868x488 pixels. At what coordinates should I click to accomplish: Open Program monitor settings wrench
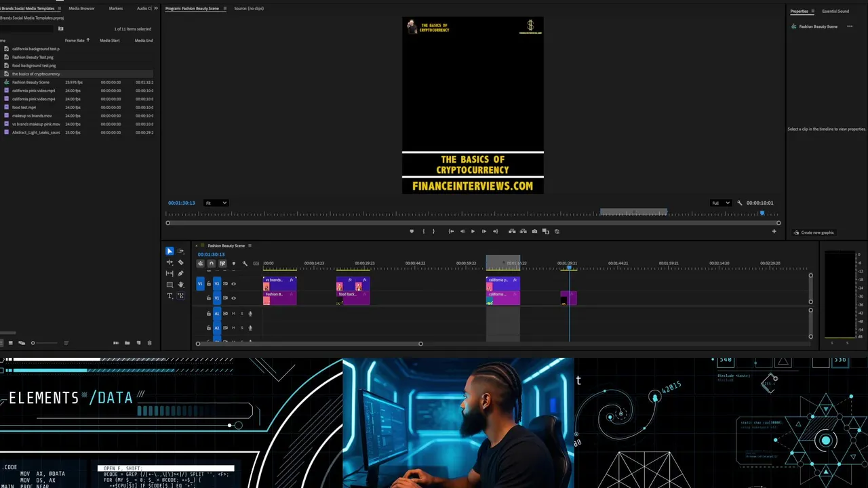[740, 203]
